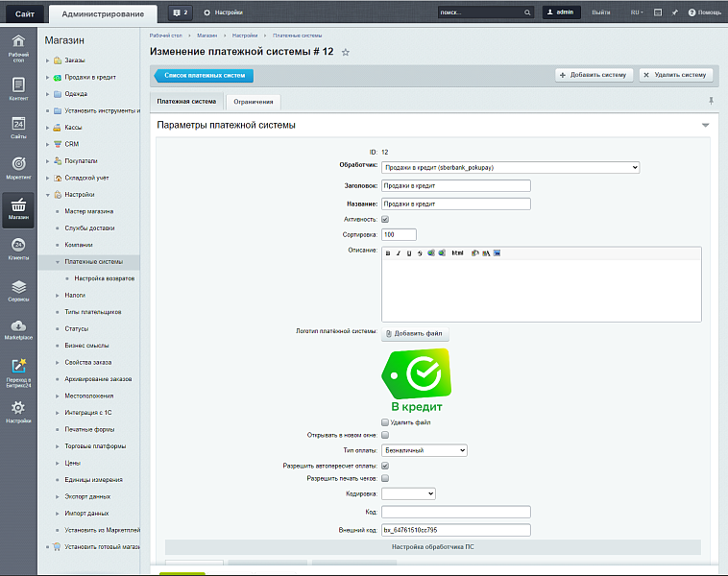Check the Удалить файл checkbox
728x576 pixels.
385,422
